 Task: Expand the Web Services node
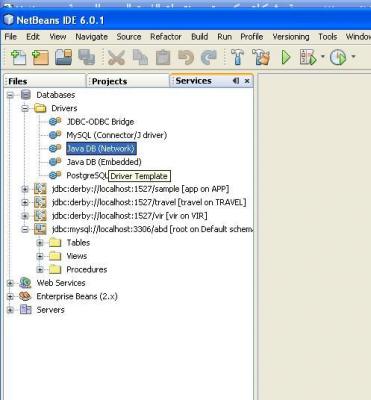click(10, 283)
